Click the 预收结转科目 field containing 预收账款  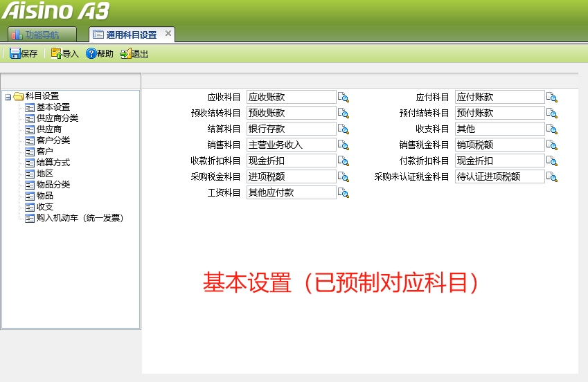click(292, 113)
